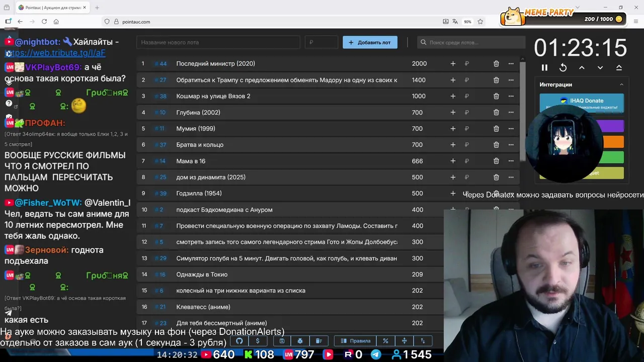The height and width of the screenshot is (362, 644).
Task: Add amount to lot Братва и кольцо
Action: [453, 145]
